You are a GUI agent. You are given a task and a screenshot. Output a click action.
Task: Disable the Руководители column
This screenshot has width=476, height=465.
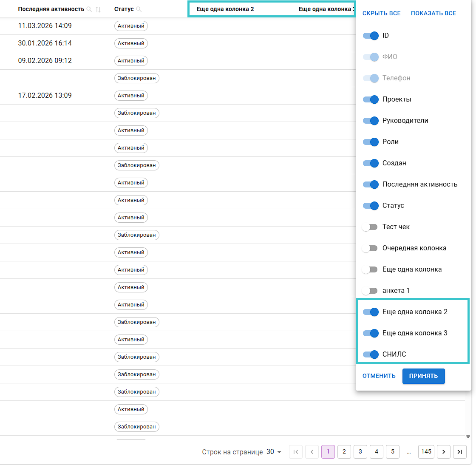point(371,120)
